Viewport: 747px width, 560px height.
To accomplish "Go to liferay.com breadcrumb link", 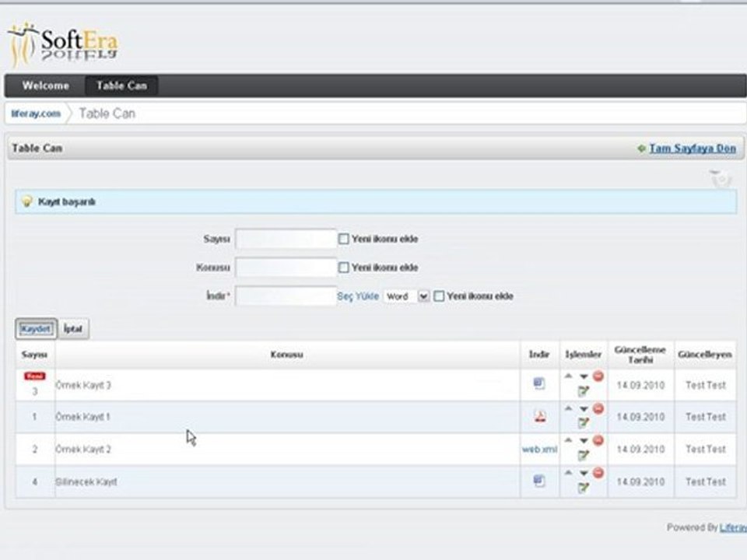I will (36, 114).
